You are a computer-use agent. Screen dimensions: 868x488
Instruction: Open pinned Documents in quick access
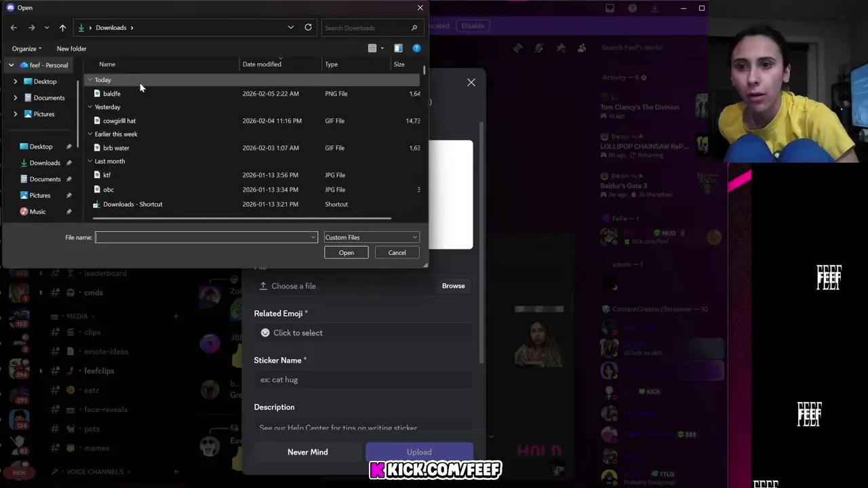45,179
